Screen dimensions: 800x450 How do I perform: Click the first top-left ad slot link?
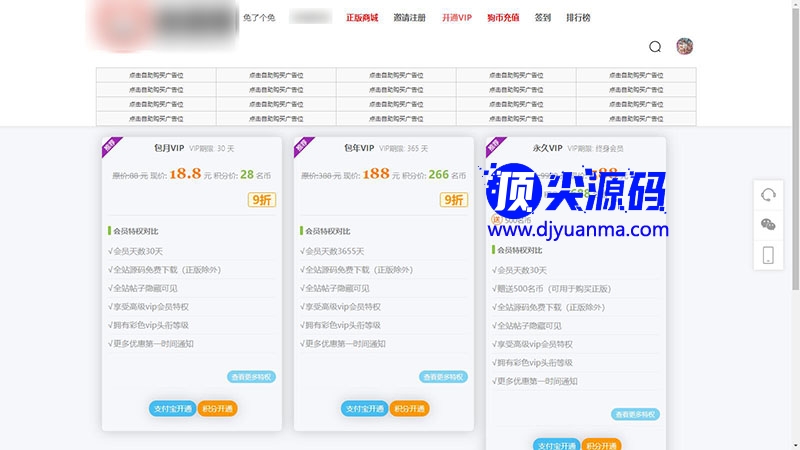click(x=156, y=75)
